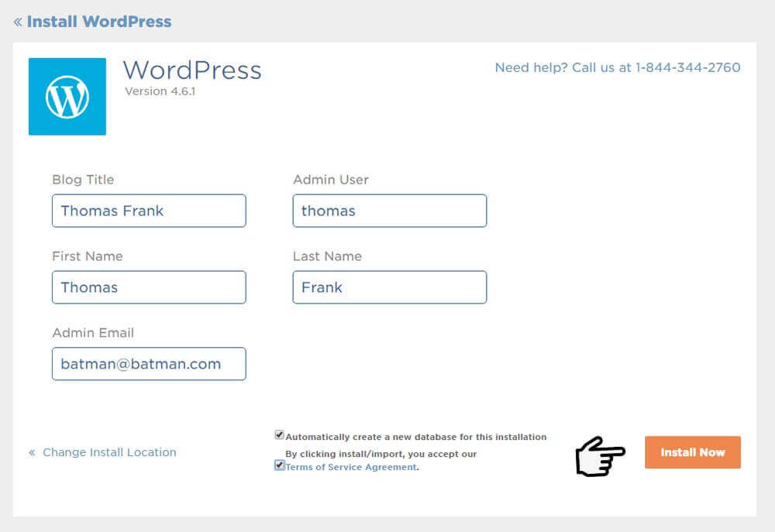Click the Admin Email label
775x532 pixels.
click(93, 333)
